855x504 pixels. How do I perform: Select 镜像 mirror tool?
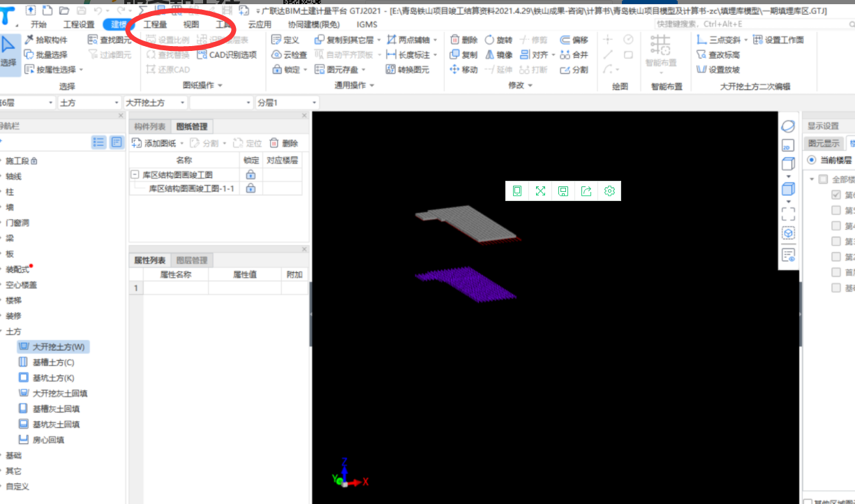coord(498,54)
